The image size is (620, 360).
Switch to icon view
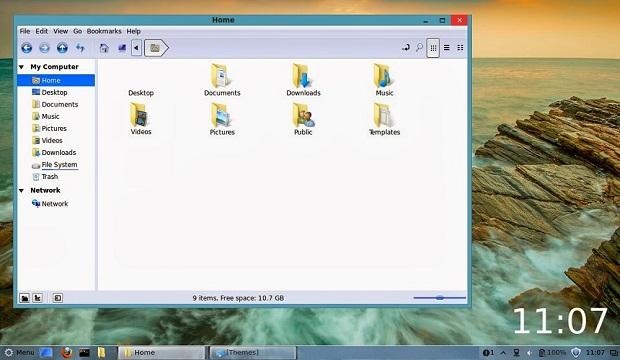pos(433,48)
